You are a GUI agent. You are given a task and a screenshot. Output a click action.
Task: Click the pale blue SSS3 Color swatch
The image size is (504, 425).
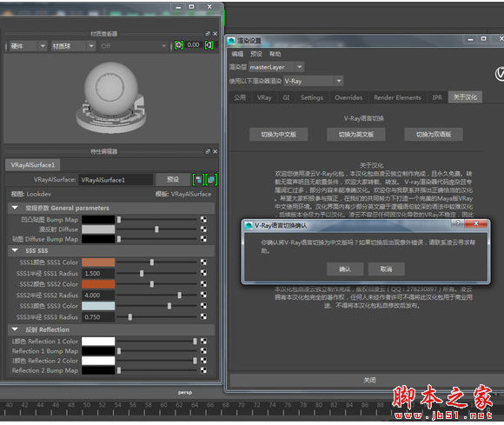pos(98,306)
